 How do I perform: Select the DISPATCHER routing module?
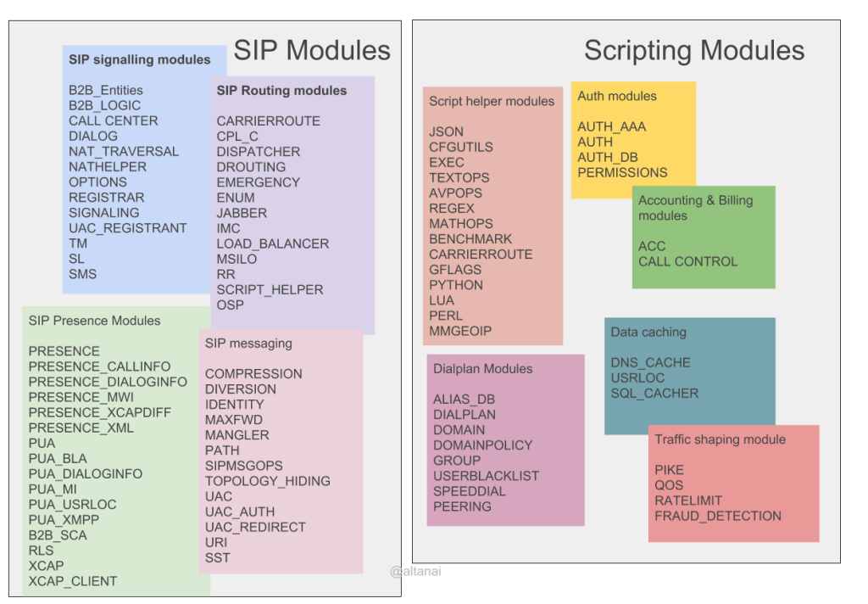point(259,151)
